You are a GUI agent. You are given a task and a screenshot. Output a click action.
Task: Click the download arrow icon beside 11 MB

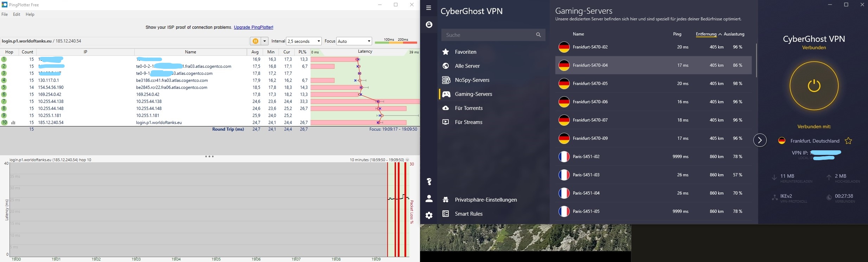[x=774, y=178]
